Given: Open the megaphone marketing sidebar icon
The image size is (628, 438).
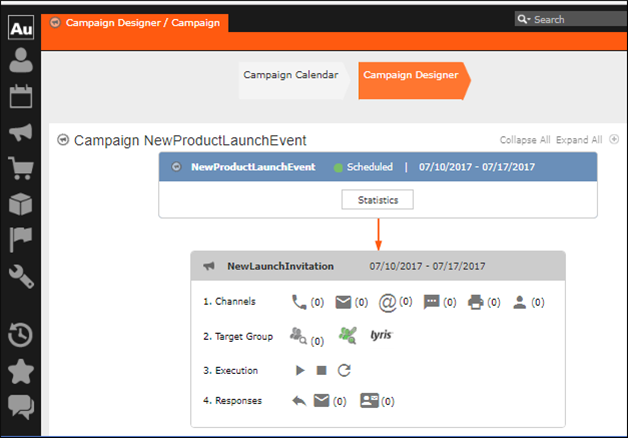Looking at the screenshot, I should pyautogui.click(x=21, y=132).
